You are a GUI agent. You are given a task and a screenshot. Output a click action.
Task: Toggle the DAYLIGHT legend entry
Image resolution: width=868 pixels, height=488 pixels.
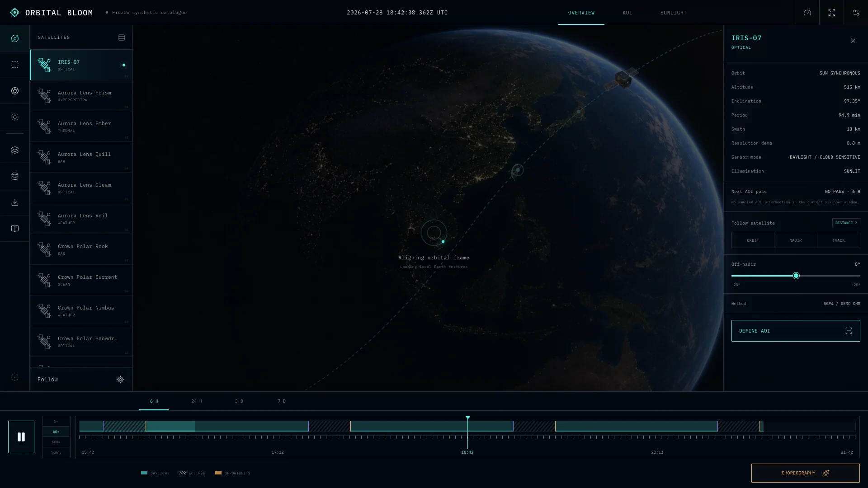[x=155, y=473]
